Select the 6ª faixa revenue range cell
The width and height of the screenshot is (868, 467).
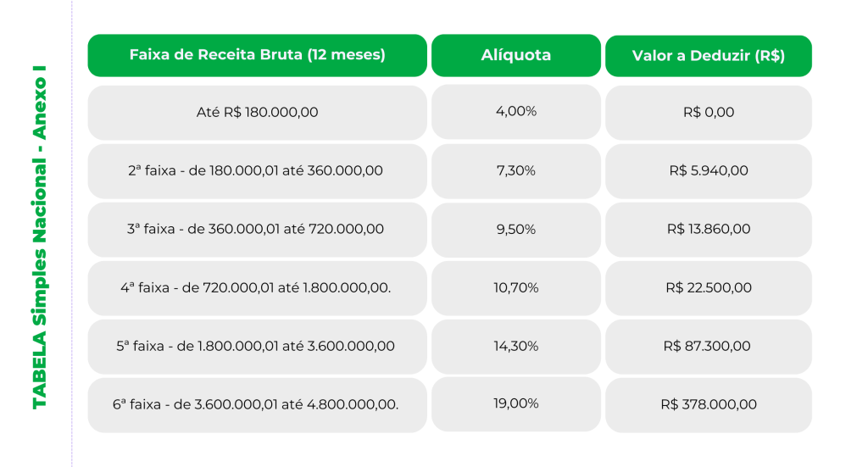(x=258, y=405)
